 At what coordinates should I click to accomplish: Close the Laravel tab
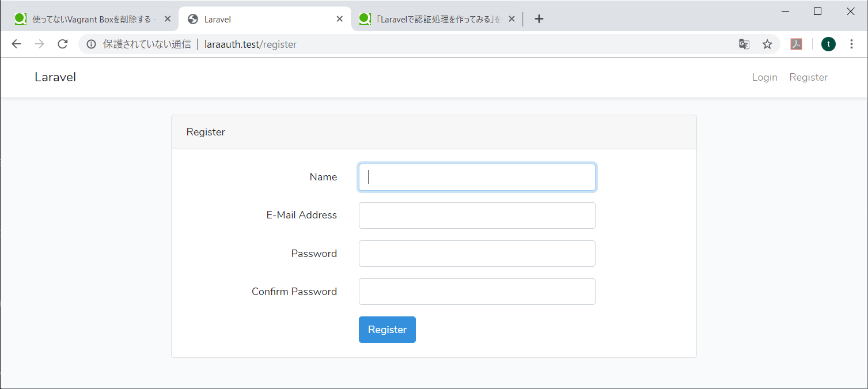click(x=340, y=19)
